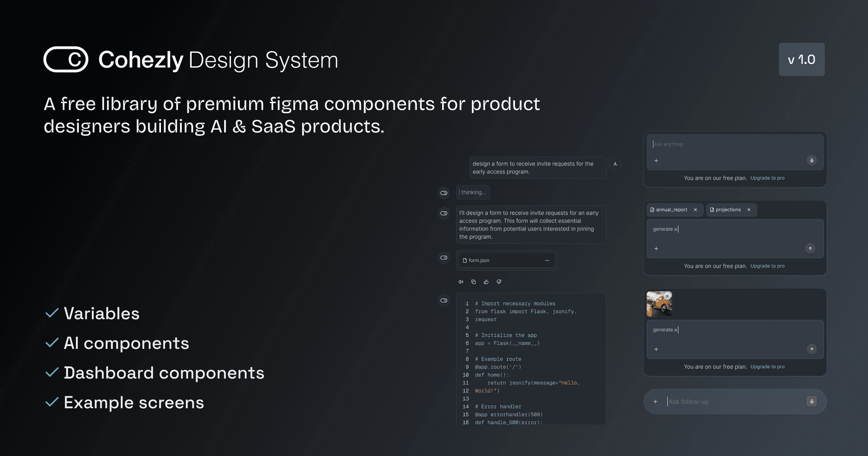Screen dimensions: 868x456
Task: Click the speaker read-aloud icon under form.json
Action: click(461, 282)
